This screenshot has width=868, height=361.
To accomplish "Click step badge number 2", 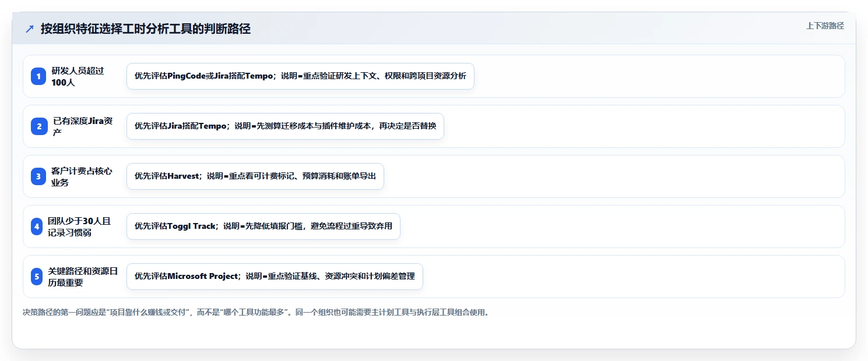I will point(38,126).
